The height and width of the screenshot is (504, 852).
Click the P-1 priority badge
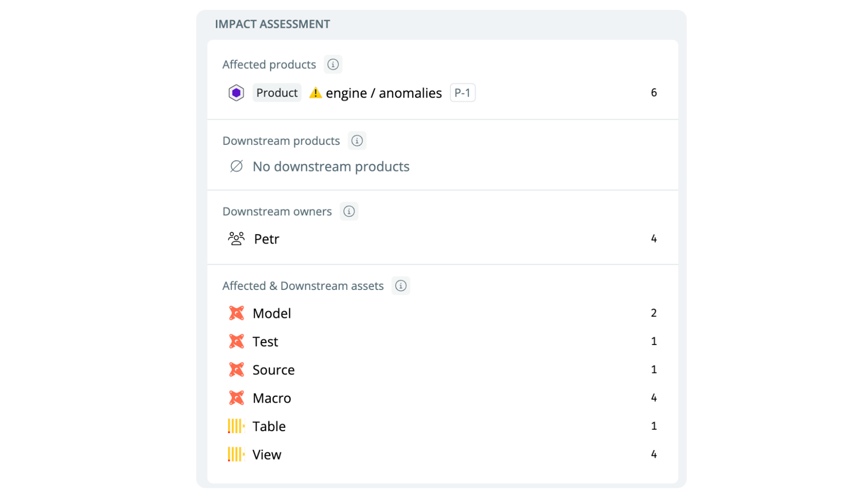pos(463,93)
